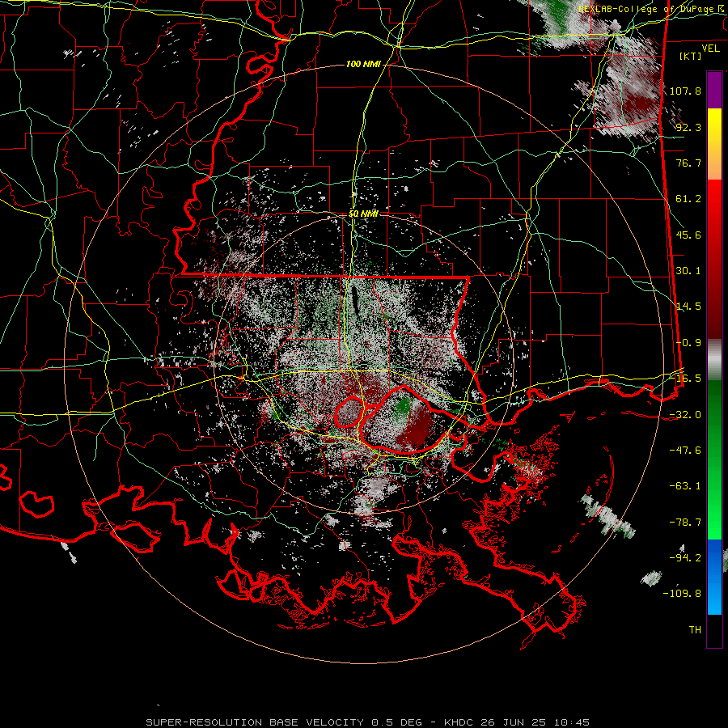Click the 76.7 velocity scale value
The image size is (728, 728).
tap(688, 163)
